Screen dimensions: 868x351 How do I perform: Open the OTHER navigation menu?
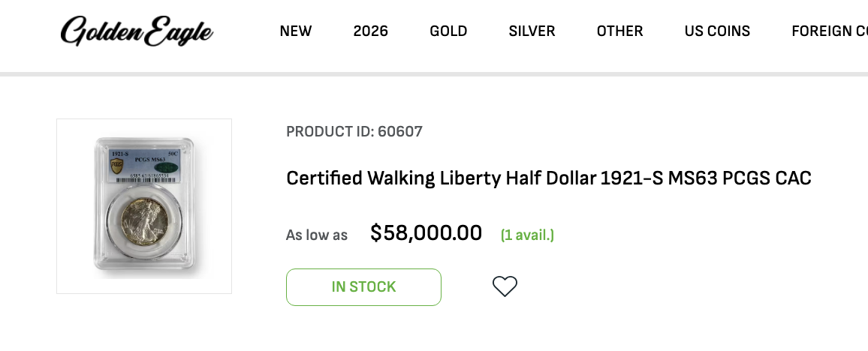point(620,31)
